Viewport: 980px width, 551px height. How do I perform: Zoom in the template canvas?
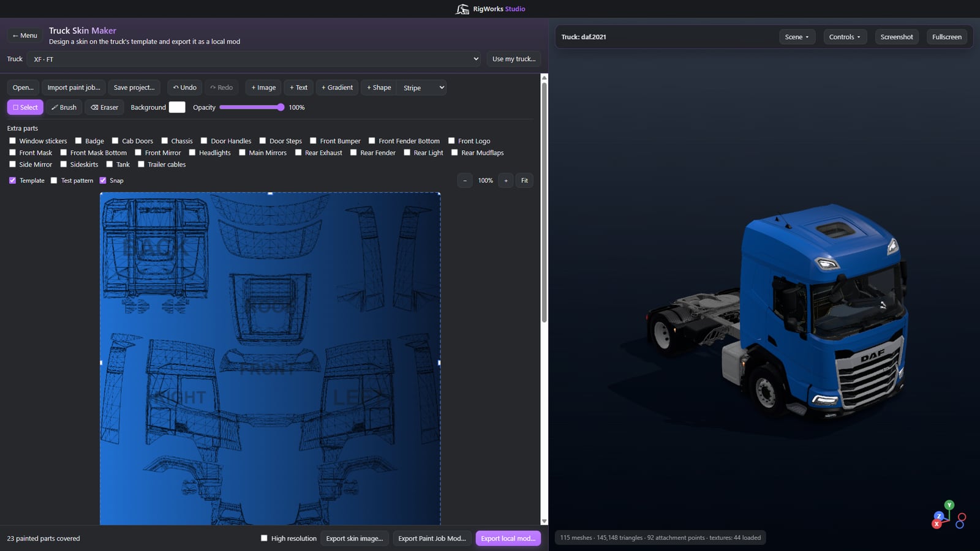(x=506, y=181)
